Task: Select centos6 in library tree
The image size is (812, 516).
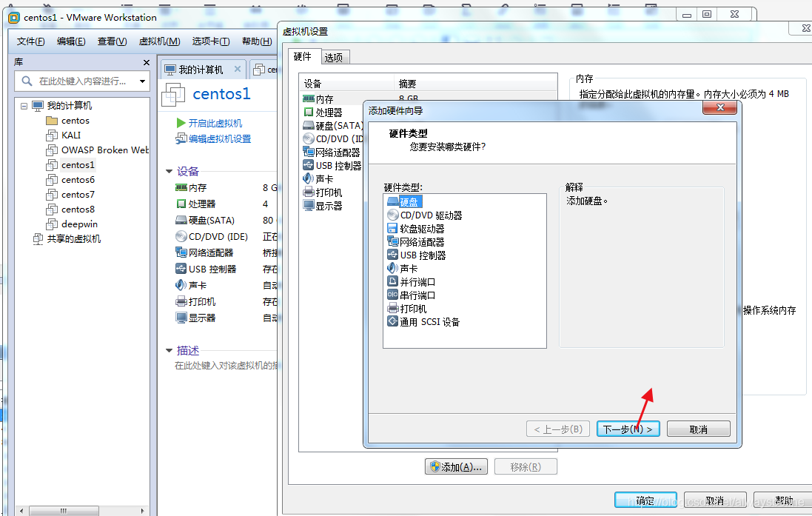Action: [70, 180]
